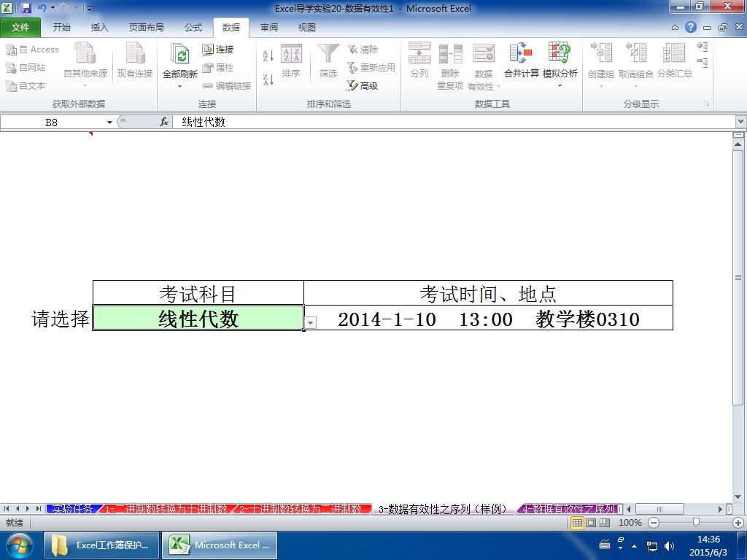
Task: Open existing connections (现有连接)
Action: click(x=135, y=60)
